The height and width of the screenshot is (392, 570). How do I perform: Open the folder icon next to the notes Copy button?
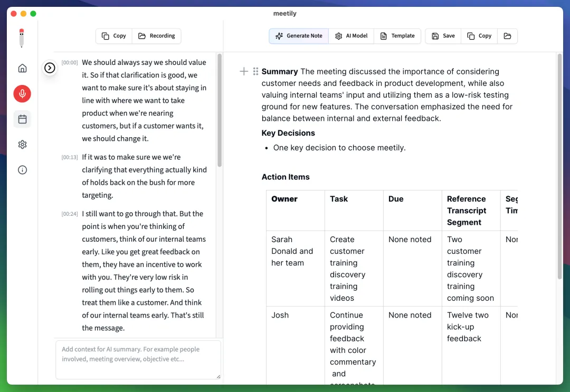pyautogui.click(x=507, y=36)
